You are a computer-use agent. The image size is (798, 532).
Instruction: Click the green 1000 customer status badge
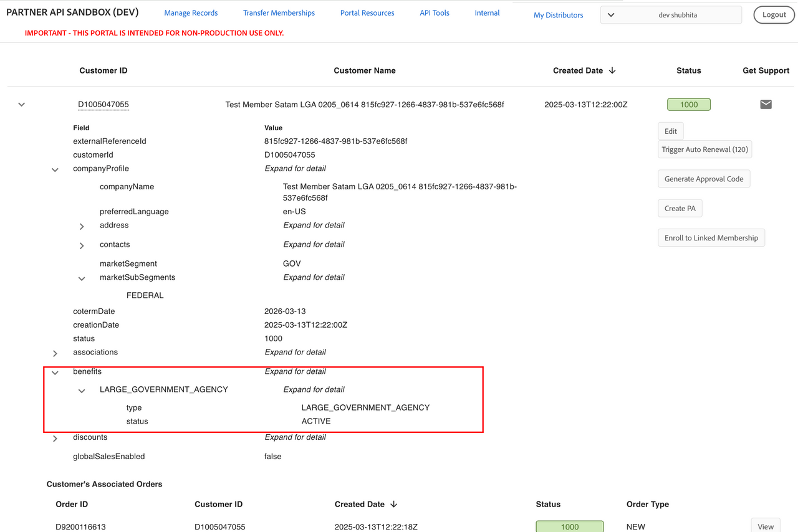coord(689,105)
